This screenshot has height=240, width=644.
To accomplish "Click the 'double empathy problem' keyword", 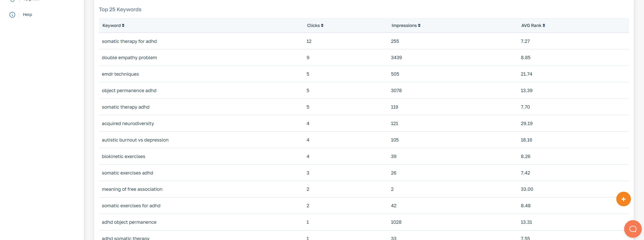I will point(129,57).
